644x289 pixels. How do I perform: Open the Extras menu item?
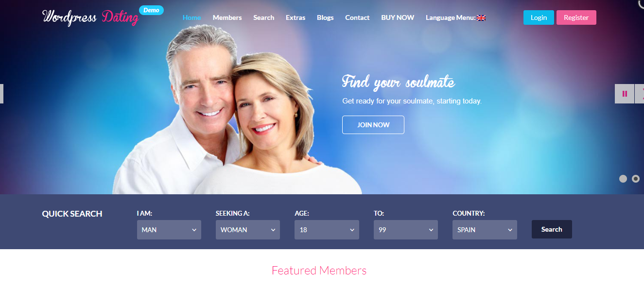pos(296,17)
